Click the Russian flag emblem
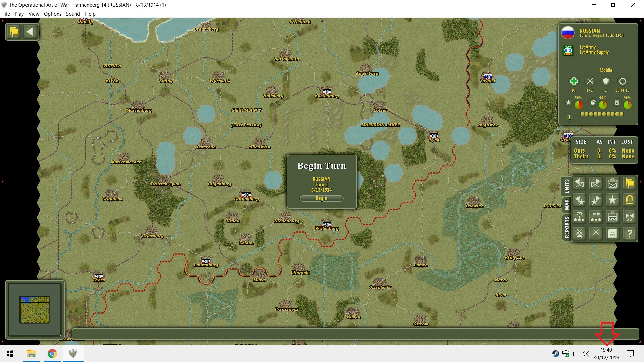This screenshot has width=644, height=362. [568, 33]
